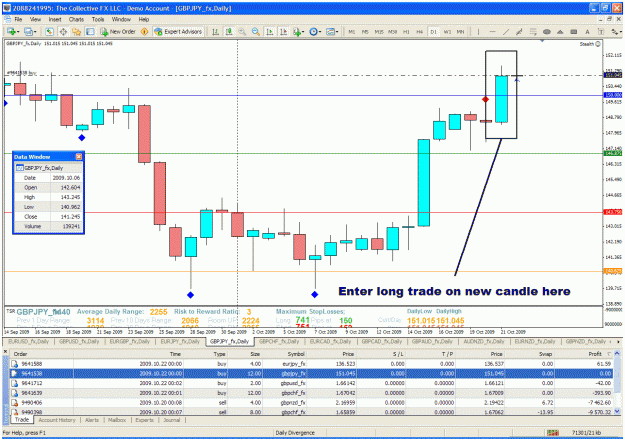The height and width of the screenshot is (439, 625).
Task: Select the trendline drawing tool
Action: 506,31
